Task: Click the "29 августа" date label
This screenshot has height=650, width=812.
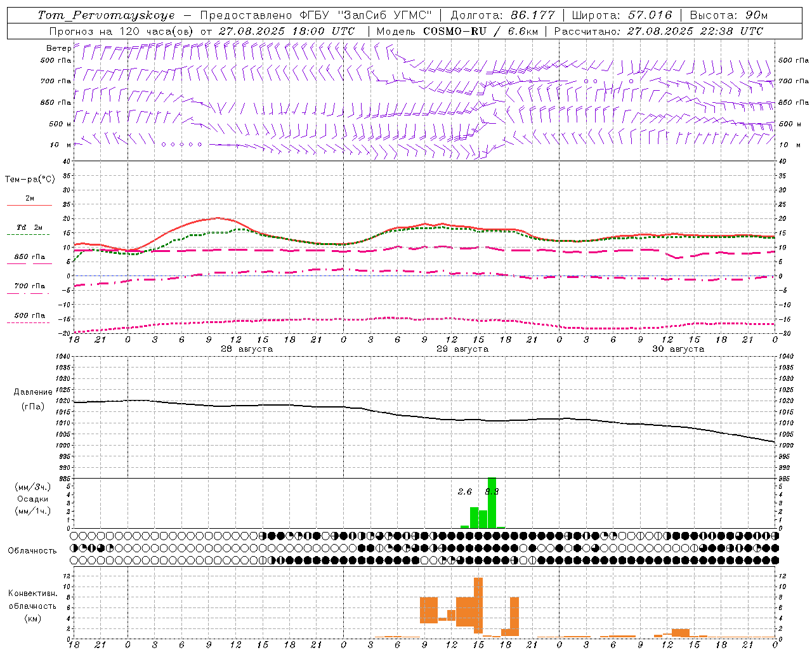Action: 462,349
